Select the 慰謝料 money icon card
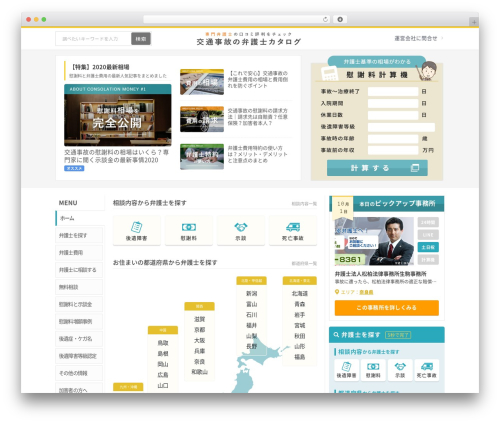Image resolution: width=500 pixels, height=423 pixels. (x=189, y=231)
